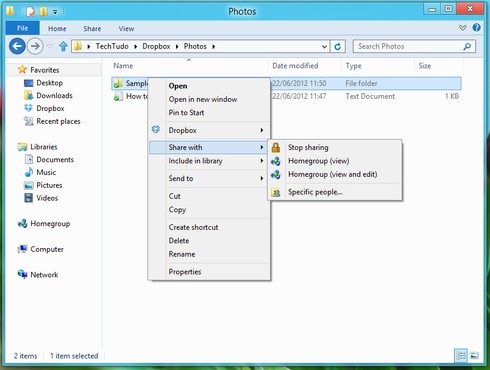Click the Back navigation arrow

(17, 46)
